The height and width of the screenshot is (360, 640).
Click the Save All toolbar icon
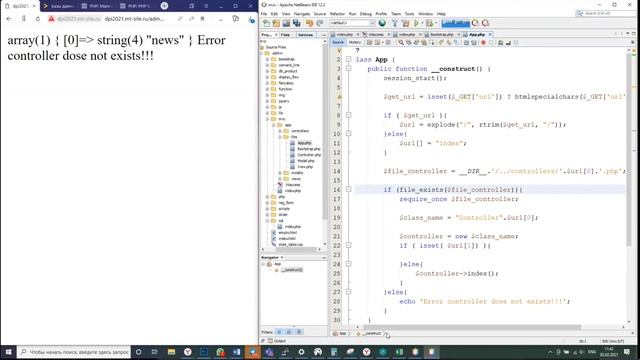click(x=297, y=23)
